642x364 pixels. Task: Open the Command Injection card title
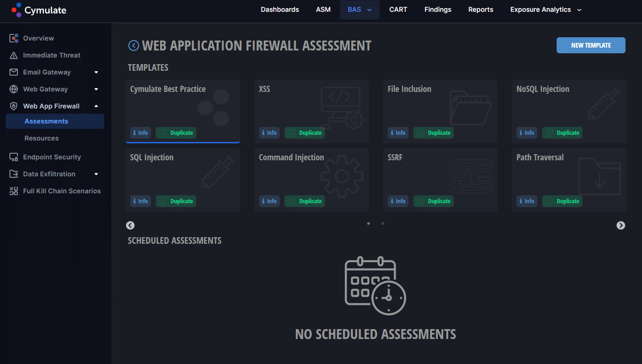292,157
